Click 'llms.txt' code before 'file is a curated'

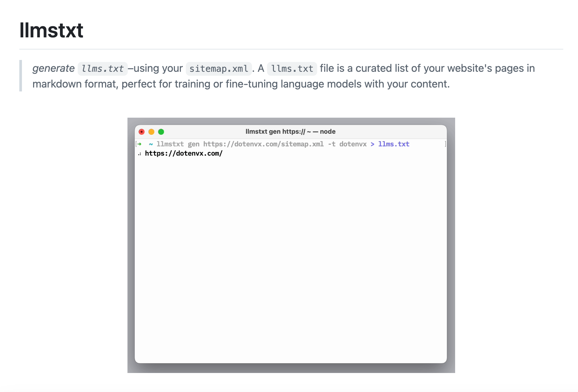292,69
